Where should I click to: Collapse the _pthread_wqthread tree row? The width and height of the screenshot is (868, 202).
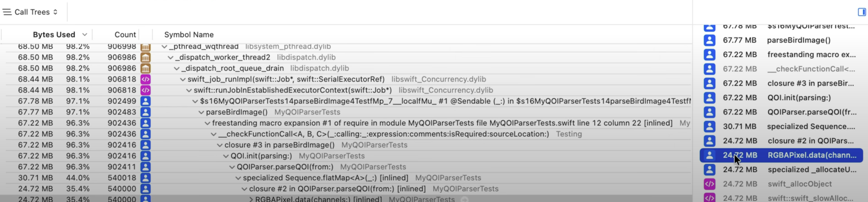pyautogui.click(x=164, y=47)
